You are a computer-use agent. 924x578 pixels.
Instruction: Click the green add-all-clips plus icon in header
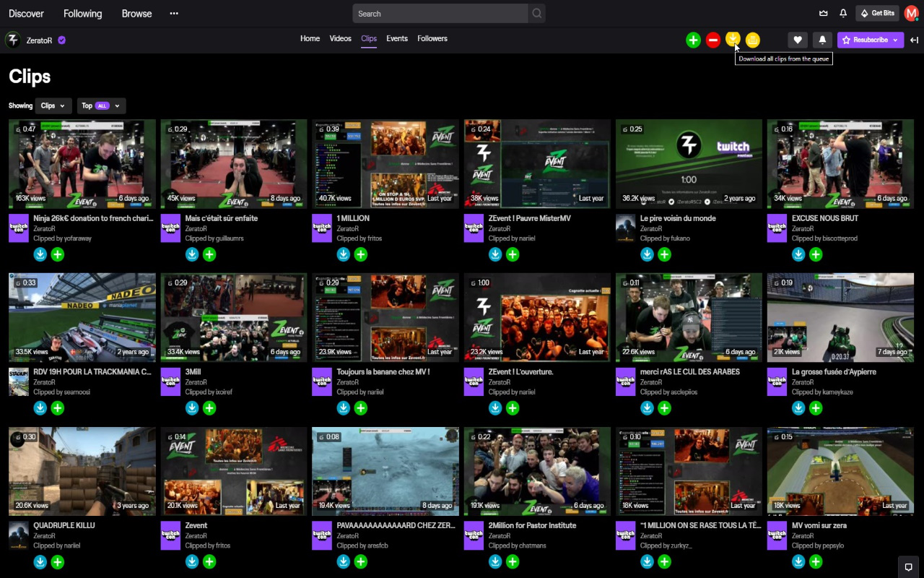(x=693, y=40)
